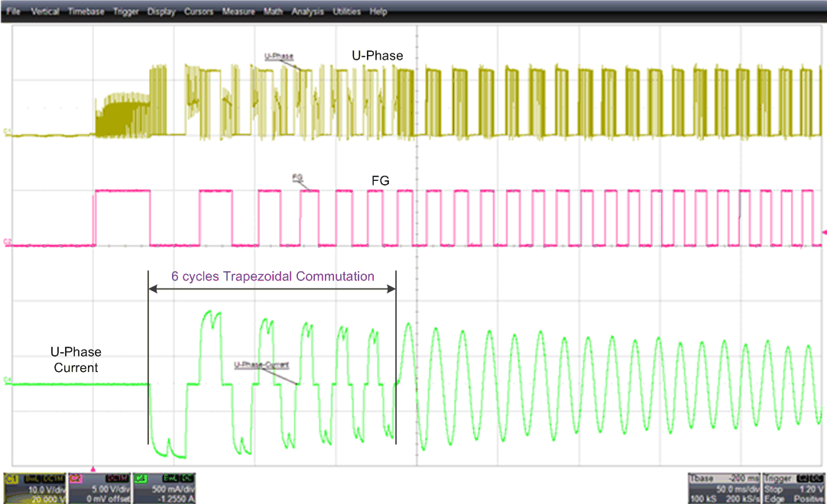The image size is (827, 504).
Task: Open the Vertical menu
Action: pos(45,12)
